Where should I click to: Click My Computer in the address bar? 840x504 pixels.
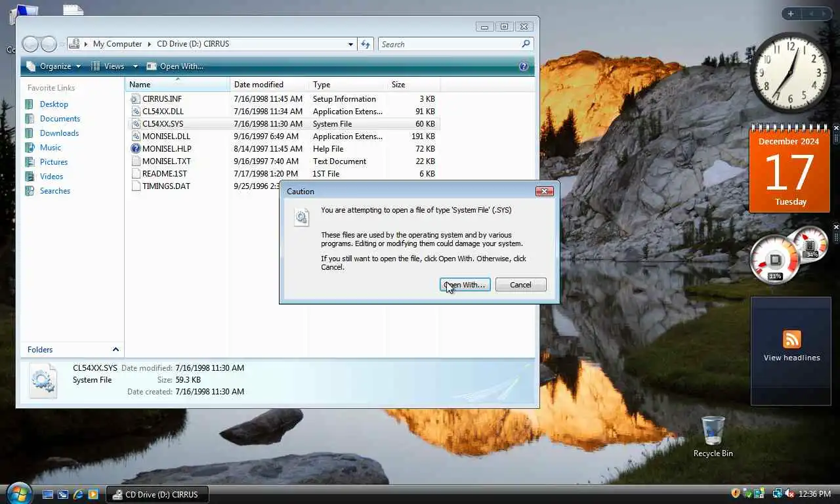pyautogui.click(x=117, y=44)
